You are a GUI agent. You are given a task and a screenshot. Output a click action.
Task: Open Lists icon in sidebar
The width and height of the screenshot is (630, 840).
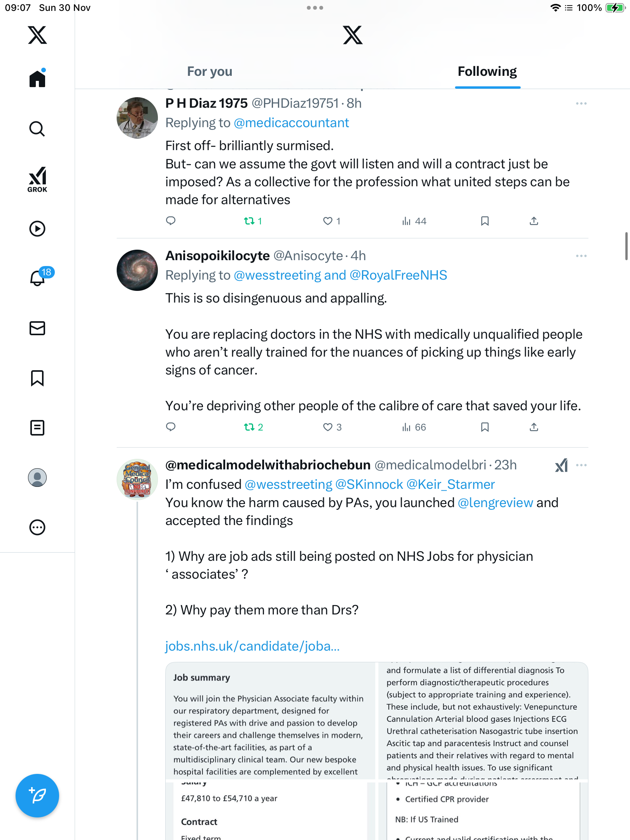[37, 428]
